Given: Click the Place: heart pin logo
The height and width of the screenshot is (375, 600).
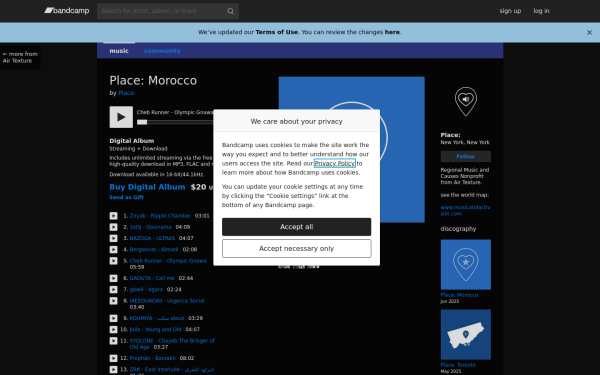Looking at the screenshot, I should click(x=466, y=101).
